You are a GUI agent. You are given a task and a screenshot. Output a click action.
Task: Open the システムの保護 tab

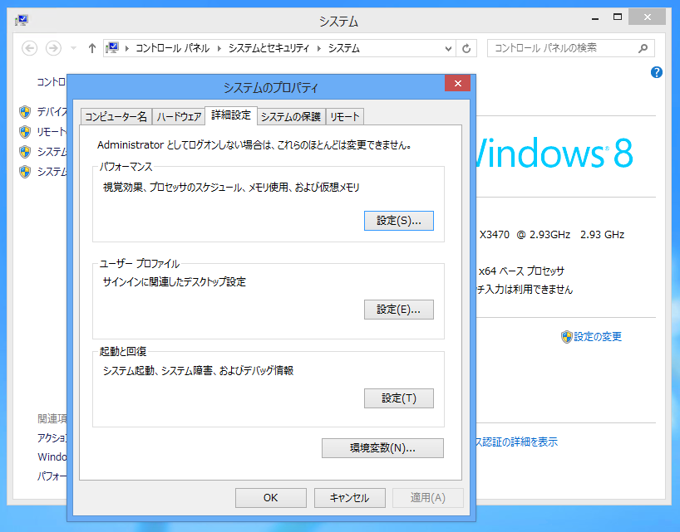pyautogui.click(x=291, y=117)
